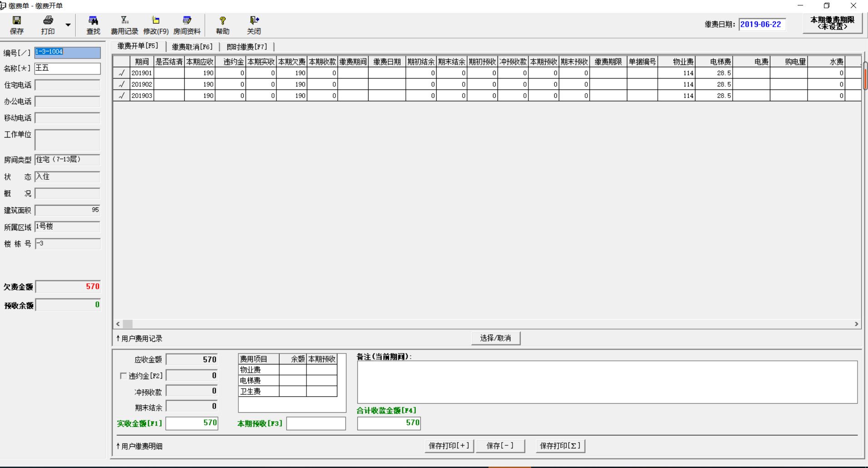Click the 编号 room number field

point(68,52)
